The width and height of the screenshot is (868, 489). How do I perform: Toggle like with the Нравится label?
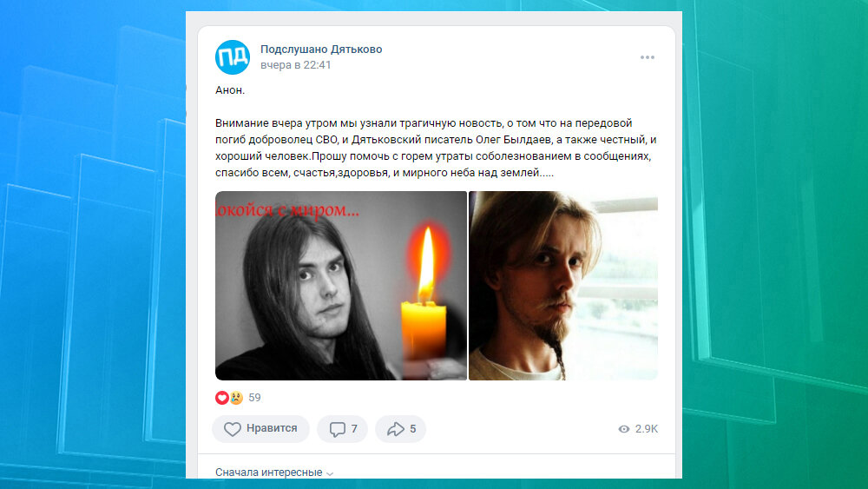(x=271, y=428)
